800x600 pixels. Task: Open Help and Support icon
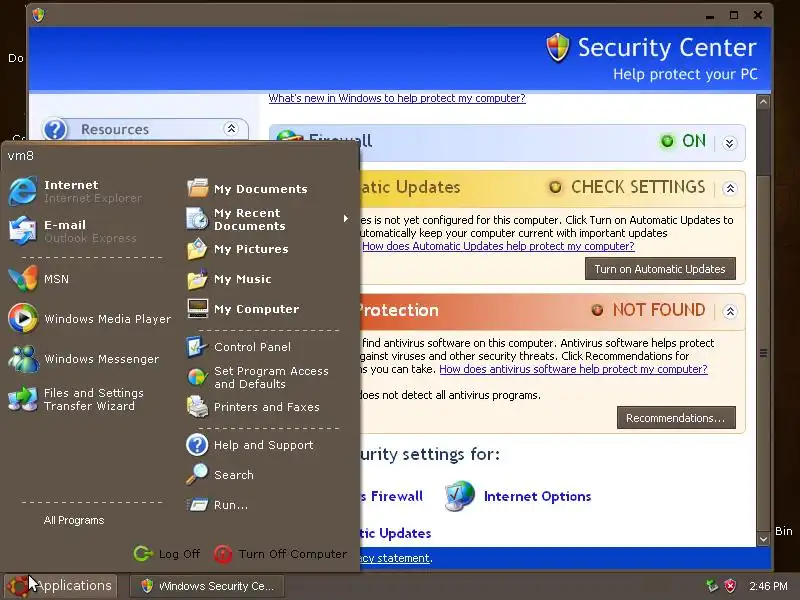pyautogui.click(x=197, y=445)
